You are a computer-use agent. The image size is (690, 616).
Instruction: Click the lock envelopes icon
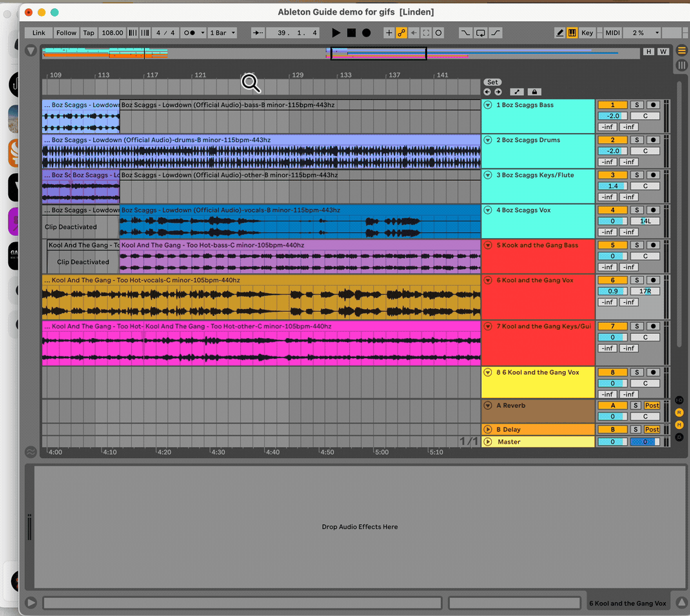coord(534,92)
